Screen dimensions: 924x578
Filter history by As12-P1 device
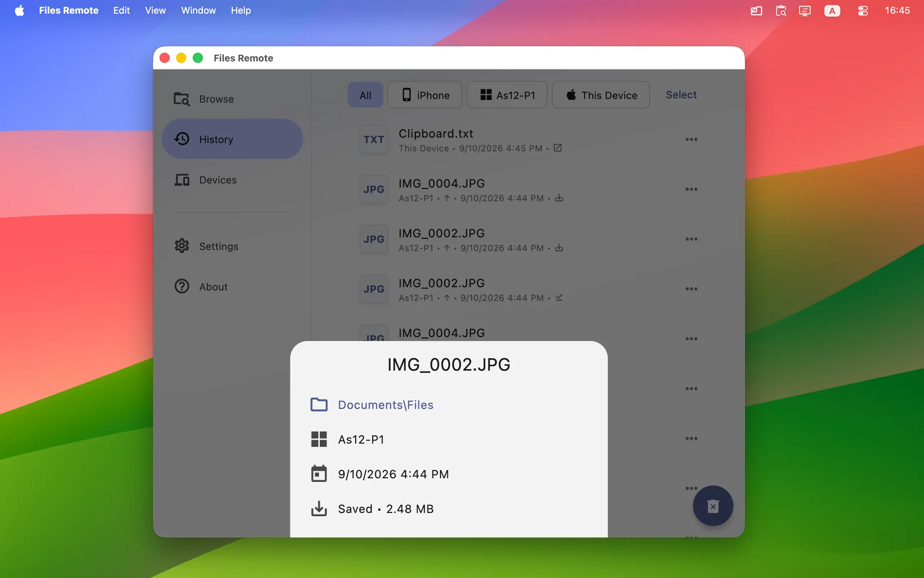pyautogui.click(x=507, y=95)
